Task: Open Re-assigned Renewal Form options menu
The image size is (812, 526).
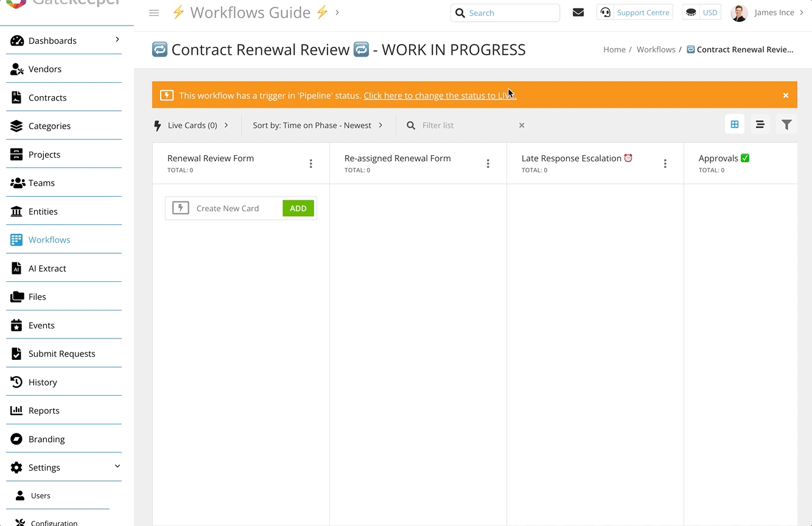Action: (x=488, y=164)
